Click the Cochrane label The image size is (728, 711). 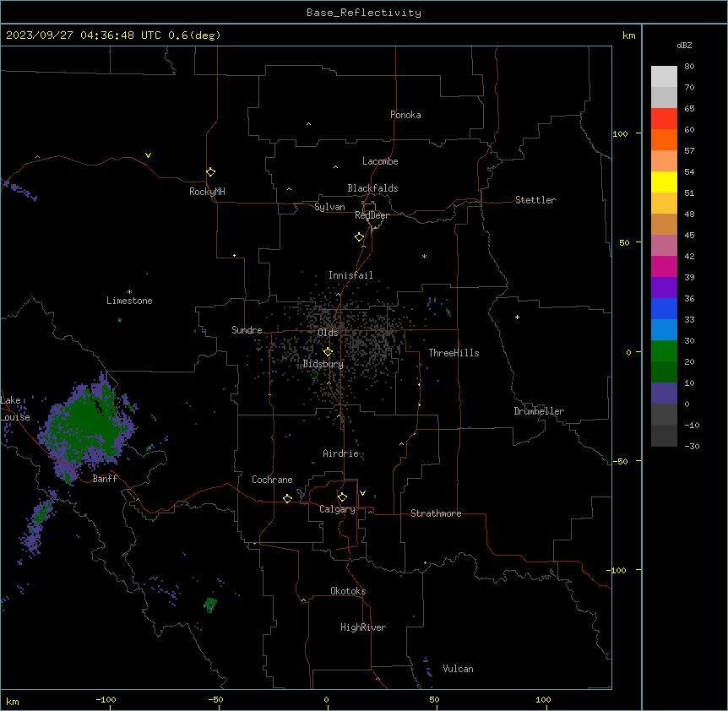(x=272, y=480)
